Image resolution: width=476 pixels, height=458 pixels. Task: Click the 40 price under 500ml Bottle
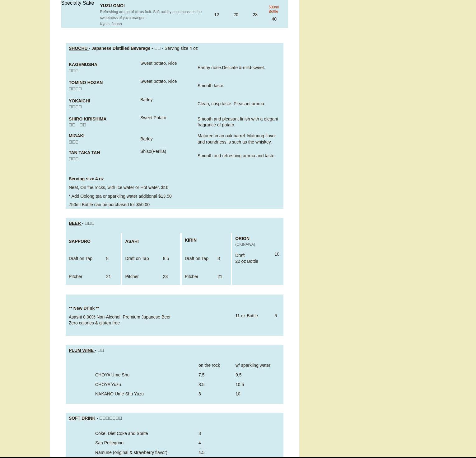[x=274, y=19]
